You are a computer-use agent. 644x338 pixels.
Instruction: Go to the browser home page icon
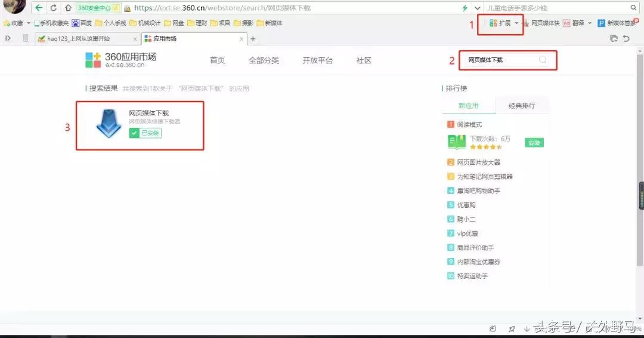point(68,8)
